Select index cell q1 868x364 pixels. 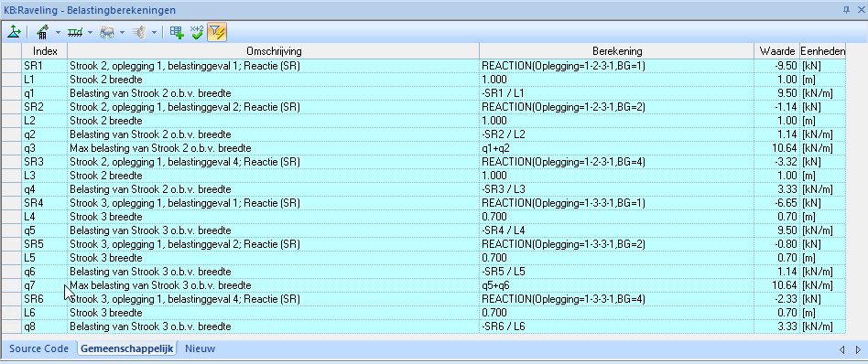pyautogui.click(x=44, y=93)
